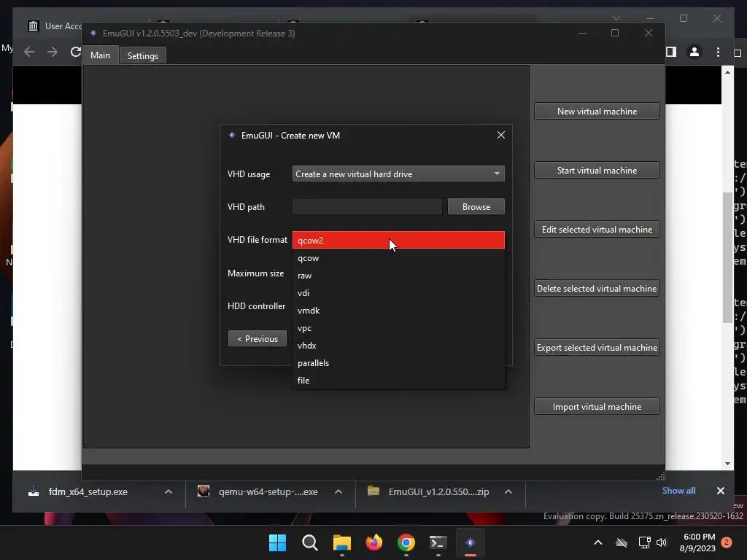Open File Explorer from taskbar
The height and width of the screenshot is (560, 747).
pyautogui.click(x=341, y=542)
